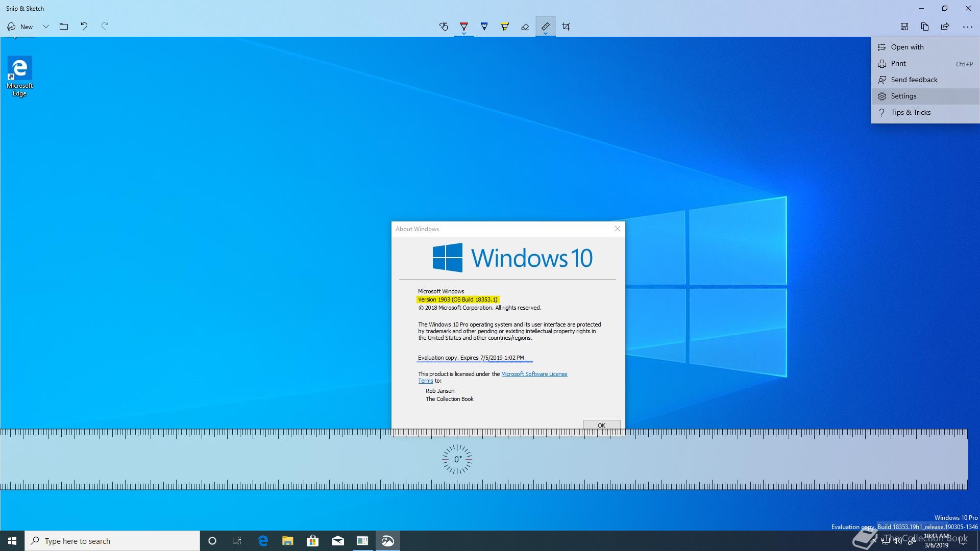980x551 pixels.
Task: Select Send feedback menu entry
Action: 925,80
